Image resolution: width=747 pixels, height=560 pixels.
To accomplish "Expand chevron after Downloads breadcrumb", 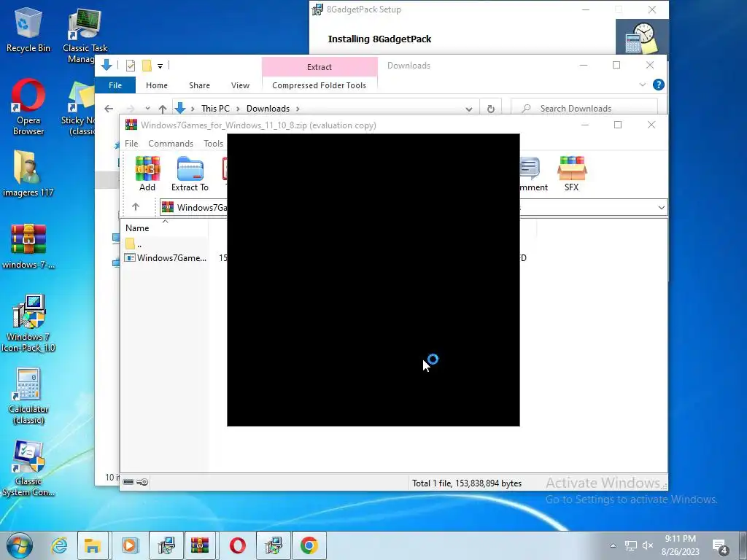I will 298,109.
